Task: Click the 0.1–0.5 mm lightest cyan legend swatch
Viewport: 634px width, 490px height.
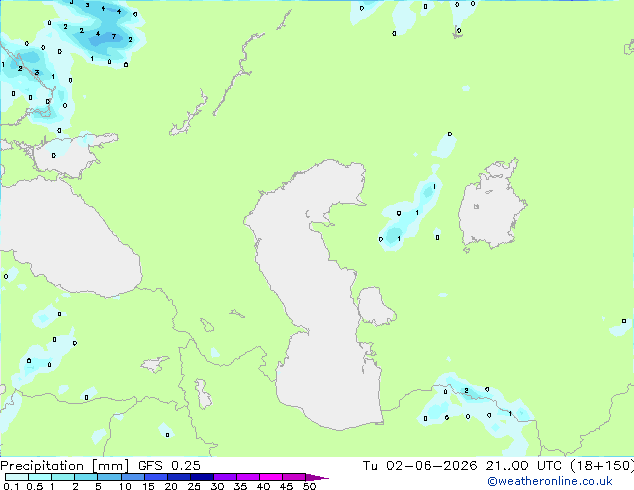Action: [17, 477]
